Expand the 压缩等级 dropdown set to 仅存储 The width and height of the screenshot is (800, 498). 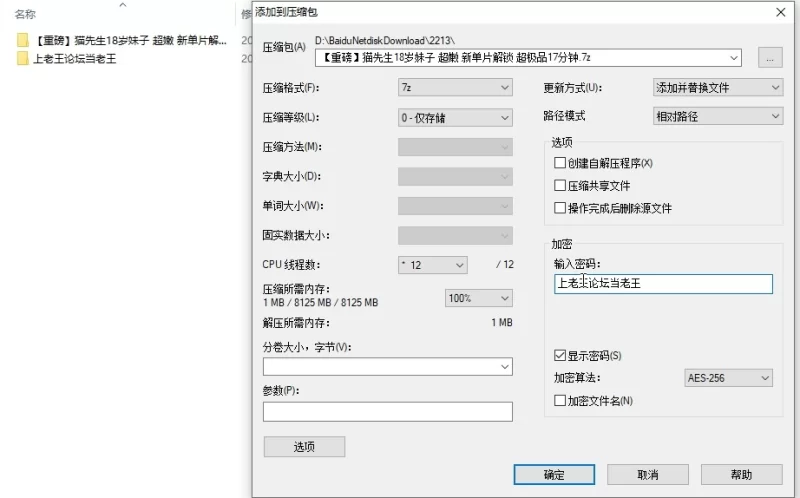click(455, 118)
